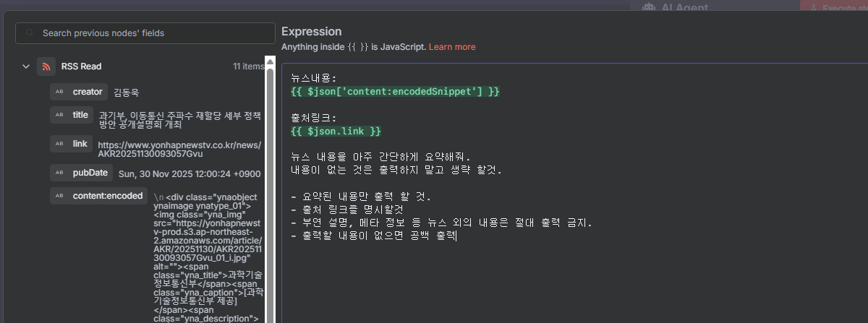
Task: Click the 출처링크: line in the editor
Action: tap(314, 118)
